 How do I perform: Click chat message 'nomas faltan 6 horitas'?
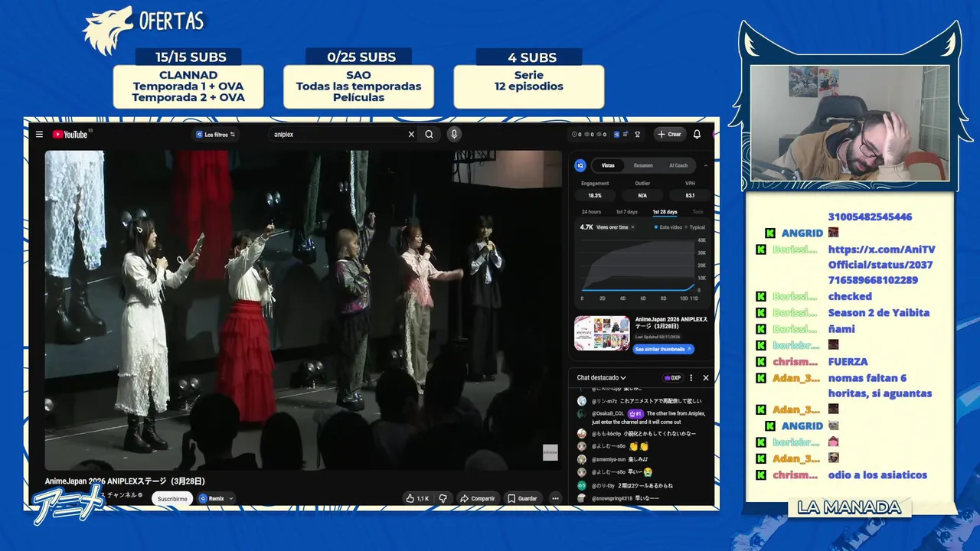click(880, 385)
